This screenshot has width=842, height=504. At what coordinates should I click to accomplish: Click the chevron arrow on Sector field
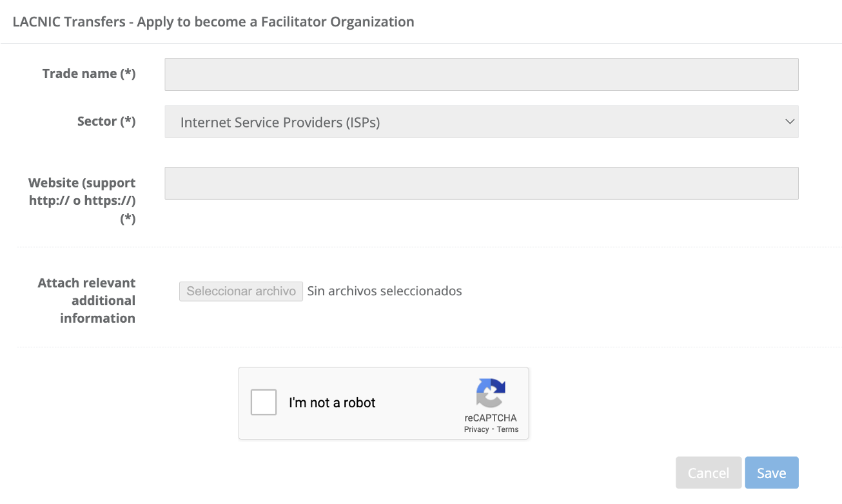pyautogui.click(x=790, y=122)
